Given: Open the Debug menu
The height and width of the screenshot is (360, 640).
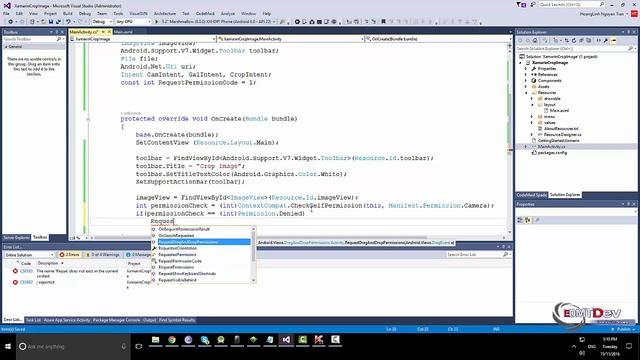Looking at the screenshot, I should pyautogui.click(x=85, y=13).
